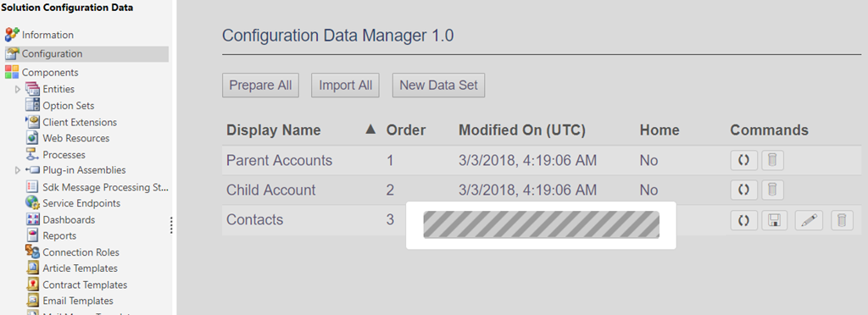Viewport: 868px width, 315px height.
Task: Select the Contacts row name
Action: coord(254,220)
